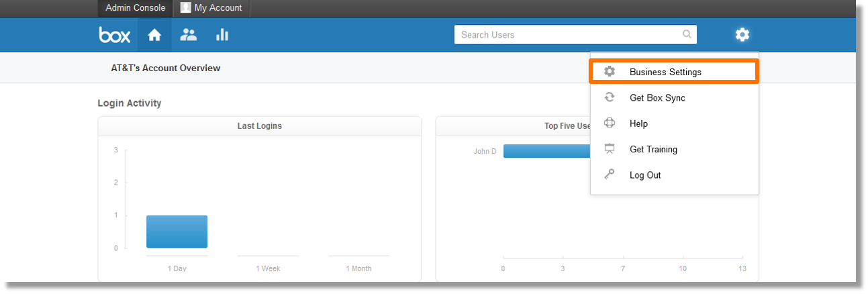Click the 1 Day axis label

[x=177, y=268]
